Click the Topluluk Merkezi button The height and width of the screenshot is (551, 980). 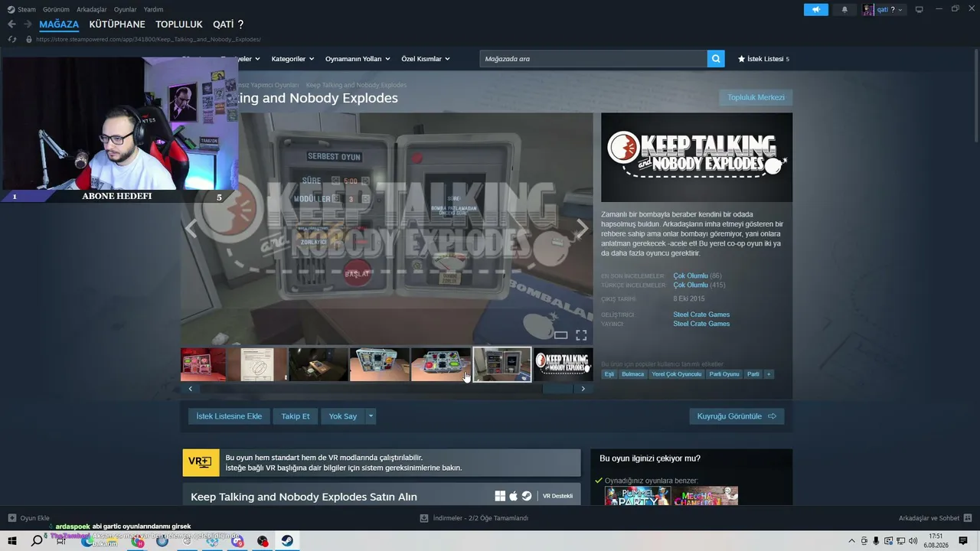click(x=756, y=97)
